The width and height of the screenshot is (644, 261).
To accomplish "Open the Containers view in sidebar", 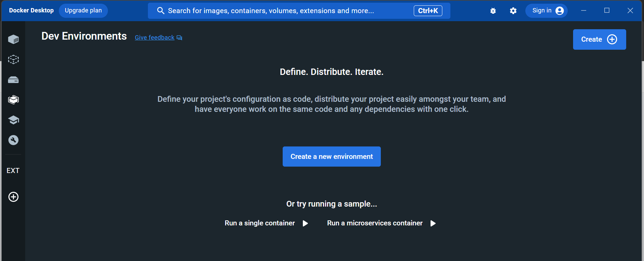I will point(13,39).
